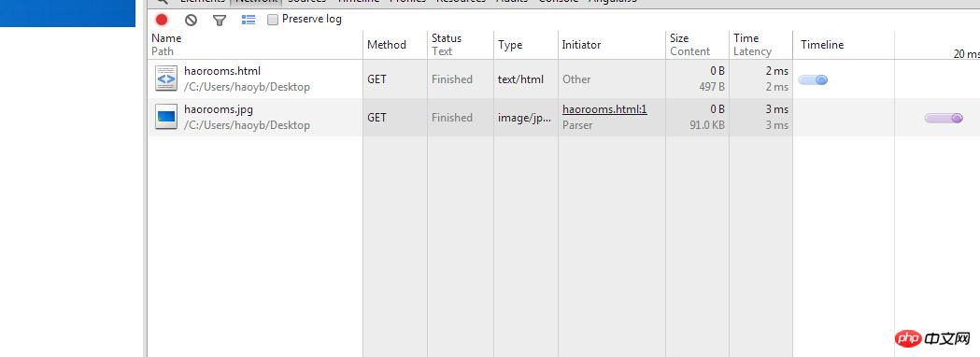The width and height of the screenshot is (980, 357).
Task: Sort requests by the Name column header
Action: point(166,38)
